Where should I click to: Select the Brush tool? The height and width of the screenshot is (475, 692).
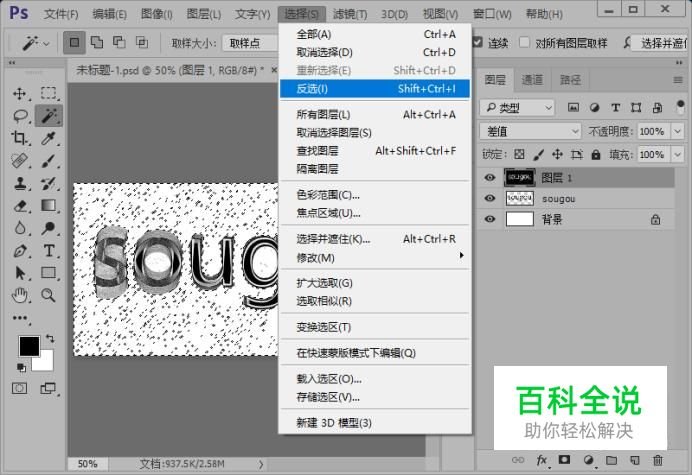48,161
